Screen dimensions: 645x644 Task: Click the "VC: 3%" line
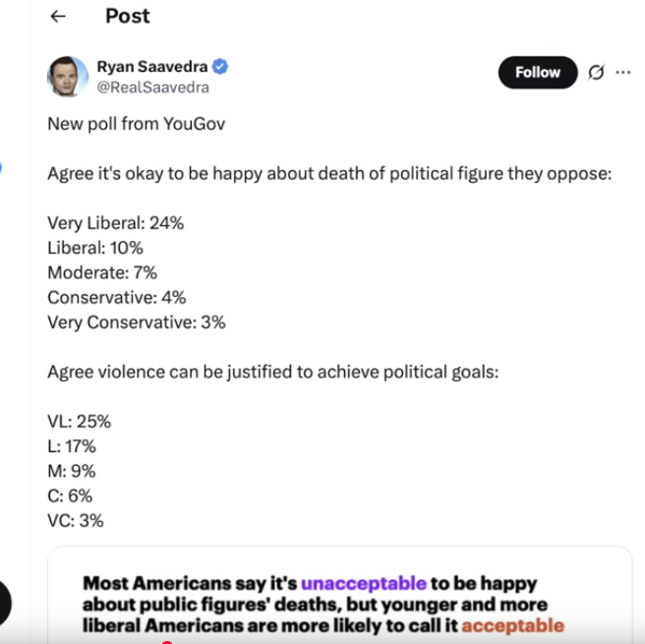coord(75,520)
